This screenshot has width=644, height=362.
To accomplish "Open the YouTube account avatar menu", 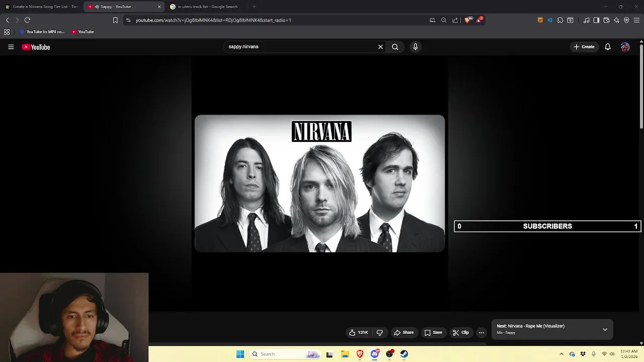I will tap(625, 47).
